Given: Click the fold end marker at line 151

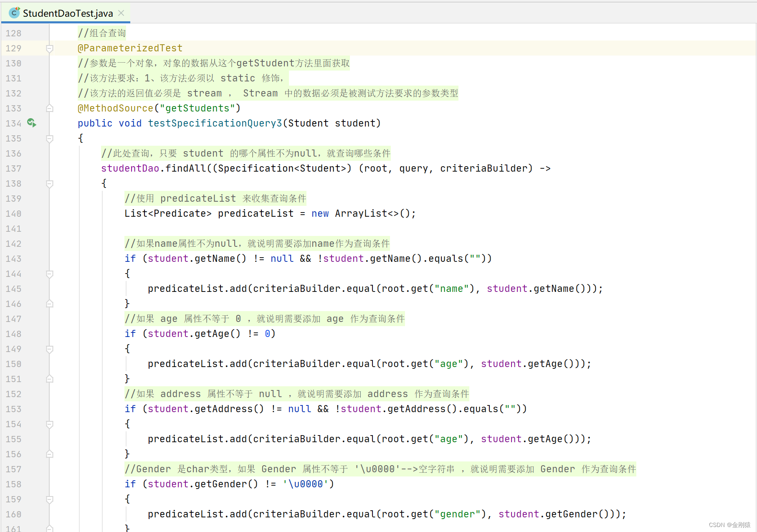Looking at the screenshot, I should [x=49, y=379].
